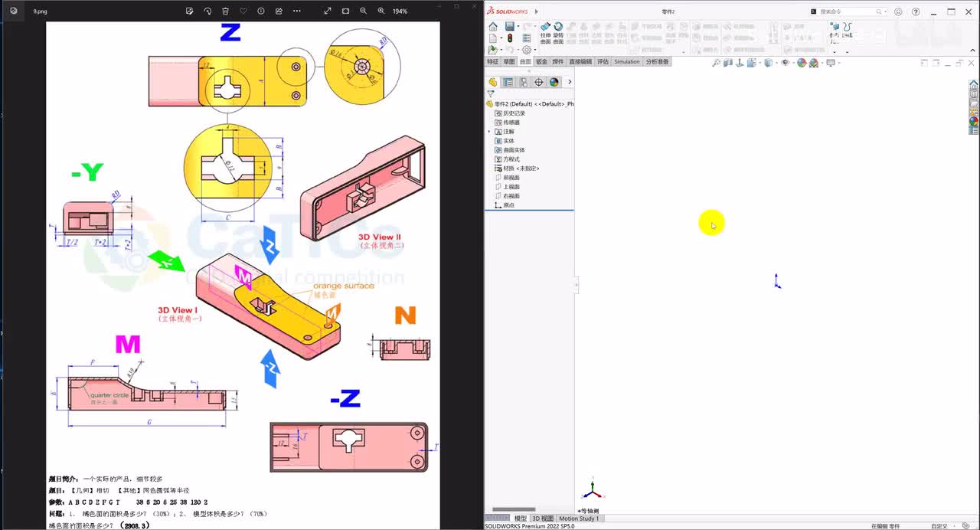Open the see more ellipsis menu in Photos
The height and width of the screenshot is (530, 980).
click(297, 11)
